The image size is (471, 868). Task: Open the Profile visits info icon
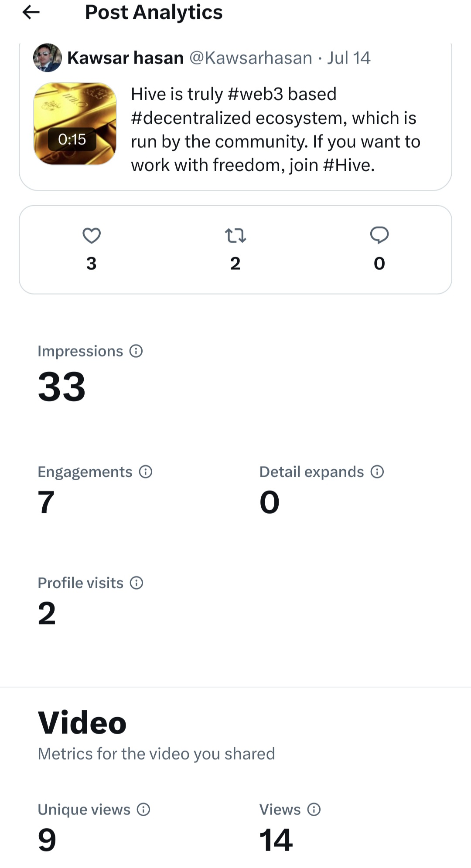tap(137, 583)
